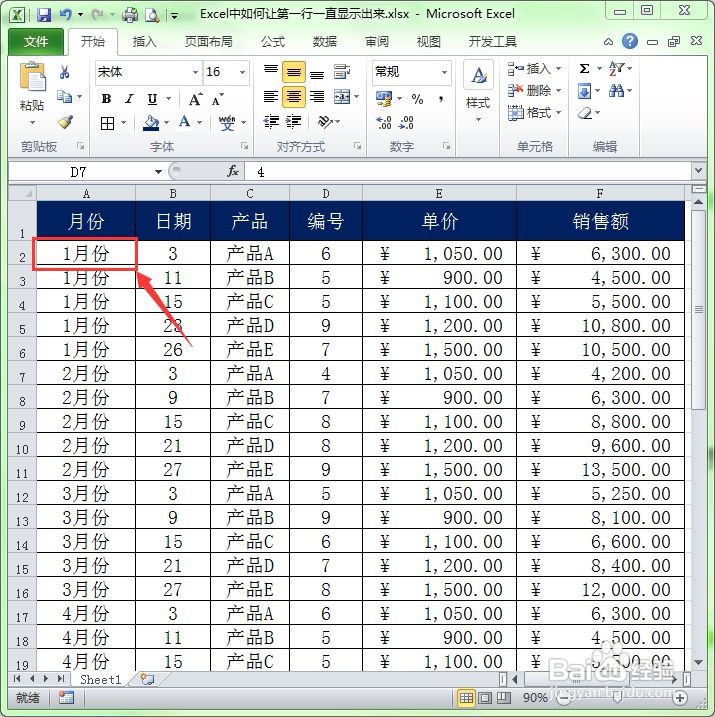The image size is (715, 717).
Task: Click the Decrease Font Size icon
Action: pyautogui.click(x=218, y=99)
